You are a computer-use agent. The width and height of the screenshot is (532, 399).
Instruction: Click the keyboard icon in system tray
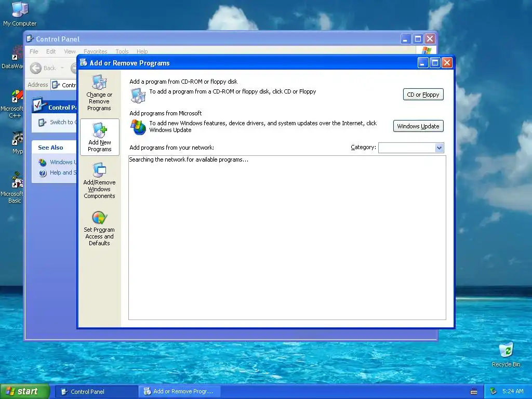coord(474,392)
